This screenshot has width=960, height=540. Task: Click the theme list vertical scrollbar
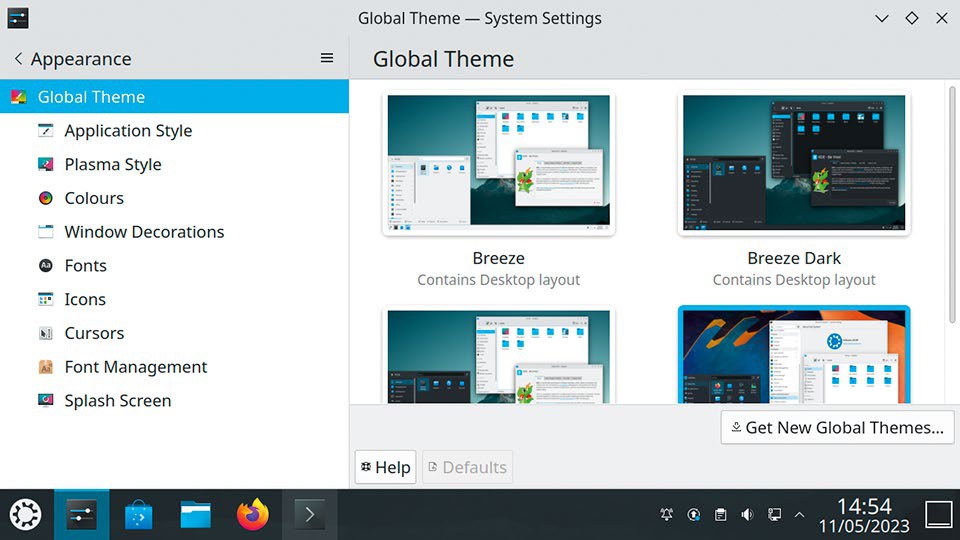pyautogui.click(x=952, y=205)
